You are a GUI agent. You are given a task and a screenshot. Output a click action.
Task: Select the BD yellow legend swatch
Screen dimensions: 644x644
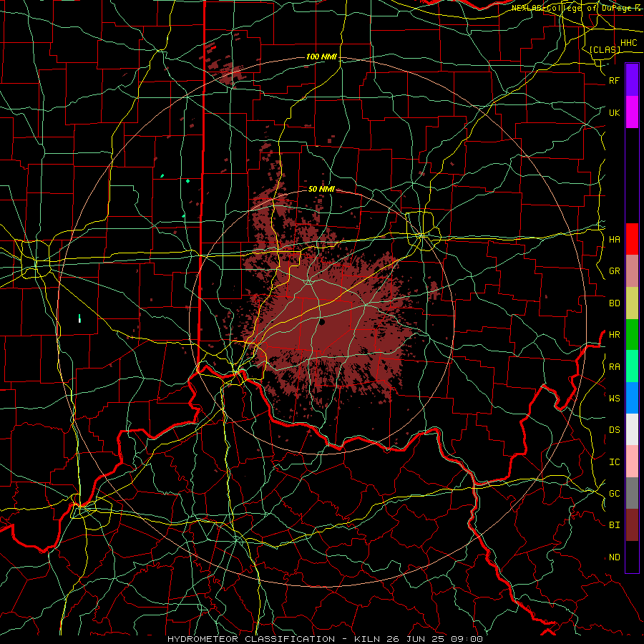click(x=632, y=303)
